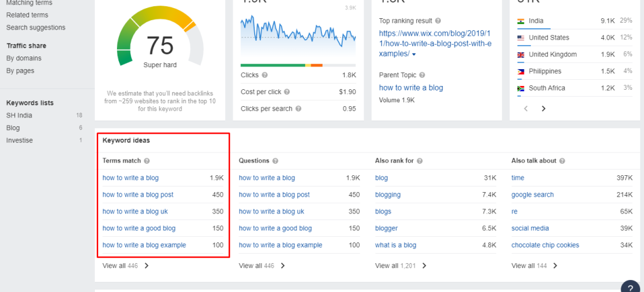Viewport: 644px width, 292px height.
Task: Open 'how to write a blog' in Questions
Action: (x=267, y=178)
